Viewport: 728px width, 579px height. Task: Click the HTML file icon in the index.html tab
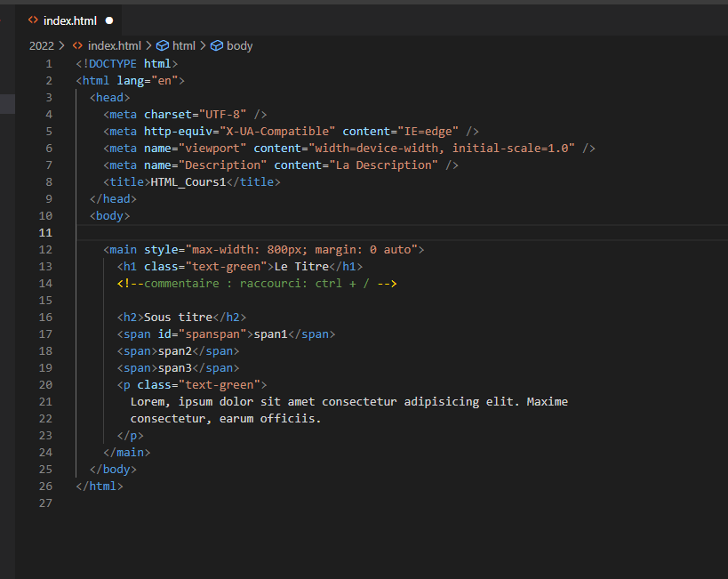[x=33, y=20]
